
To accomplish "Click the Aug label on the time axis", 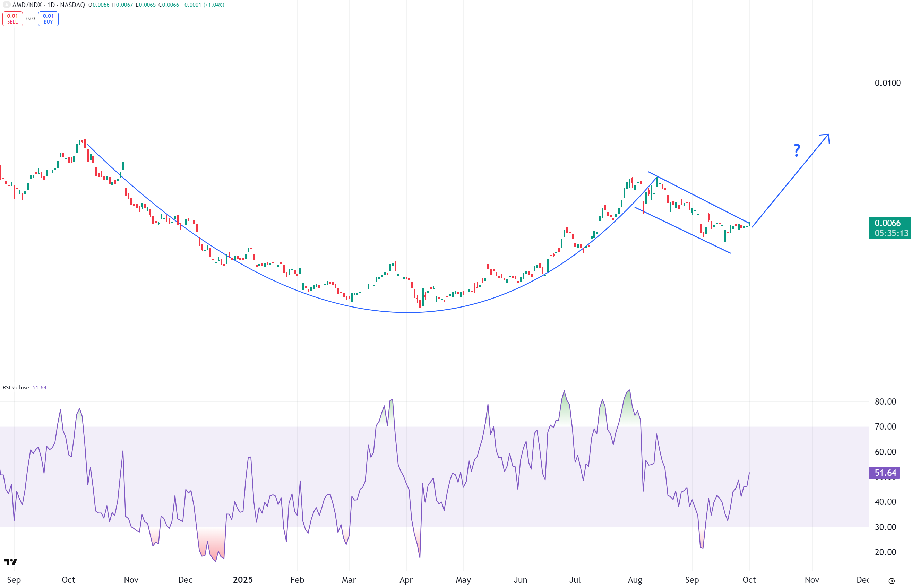I will [635, 580].
